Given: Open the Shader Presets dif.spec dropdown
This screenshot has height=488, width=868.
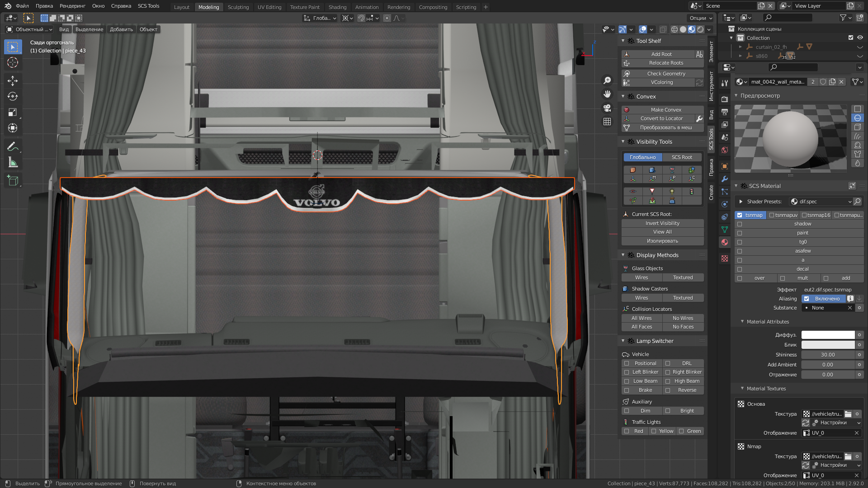Looking at the screenshot, I should [x=821, y=202].
